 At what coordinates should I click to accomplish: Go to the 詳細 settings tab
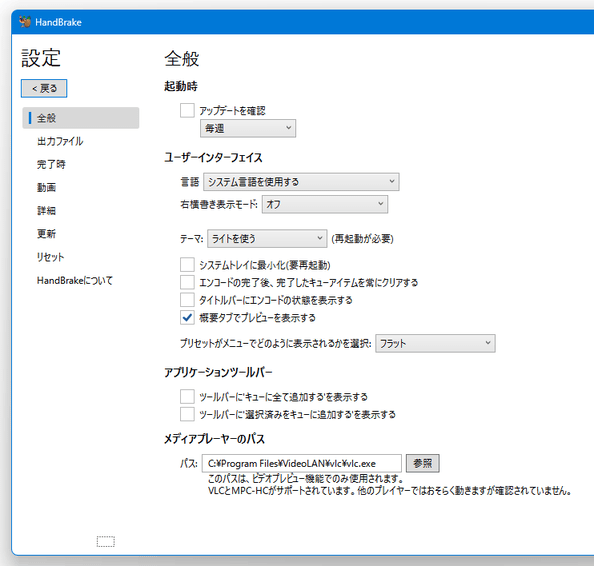[46, 211]
